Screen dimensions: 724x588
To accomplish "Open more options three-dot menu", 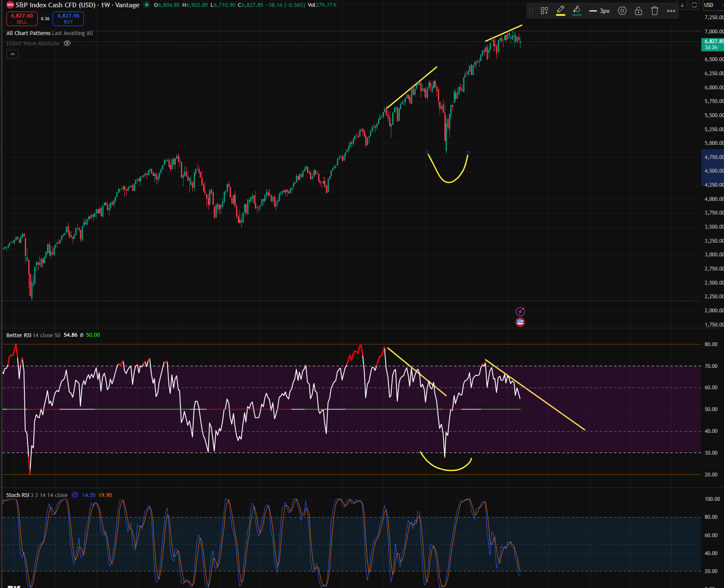I will pyautogui.click(x=671, y=11).
